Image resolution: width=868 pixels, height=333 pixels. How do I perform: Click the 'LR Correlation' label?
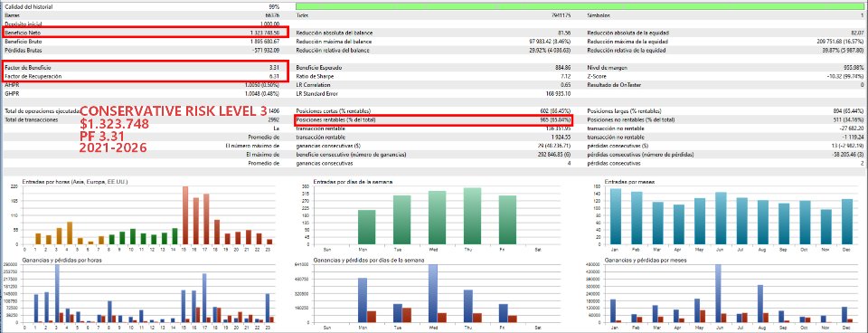(314, 85)
